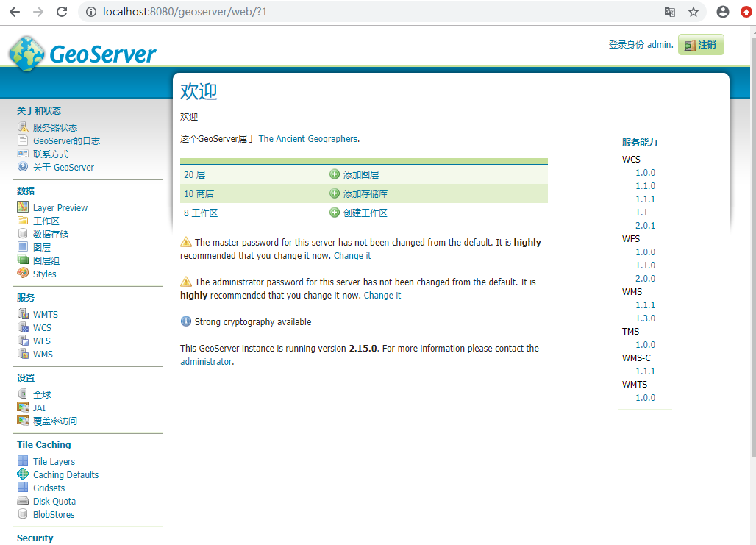Click the JAI settings icon
The image size is (756, 545).
point(23,407)
